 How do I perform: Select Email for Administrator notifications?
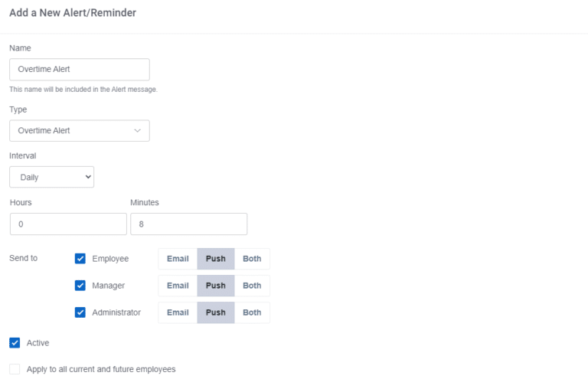click(178, 313)
